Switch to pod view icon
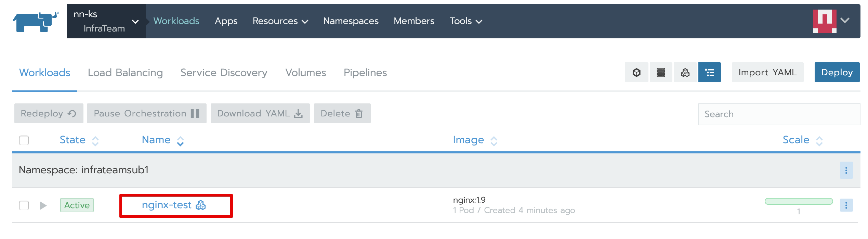This screenshot has width=868, height=239. (636, 73)
